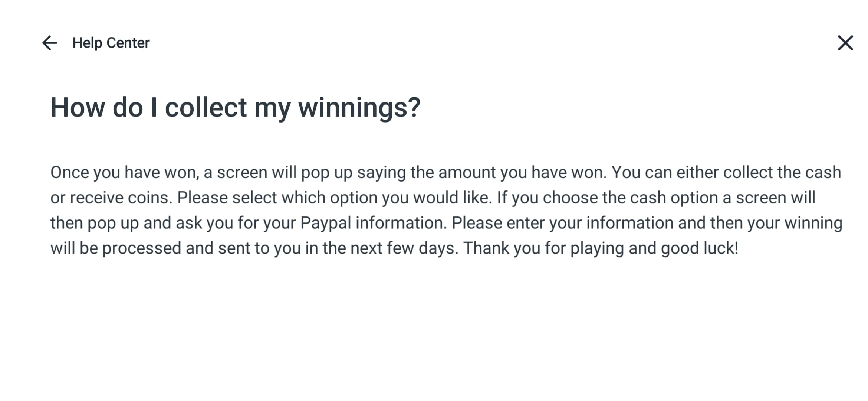Click the word 'Paypal' in the article
The image size is (868, 401).
pos(325,223)
